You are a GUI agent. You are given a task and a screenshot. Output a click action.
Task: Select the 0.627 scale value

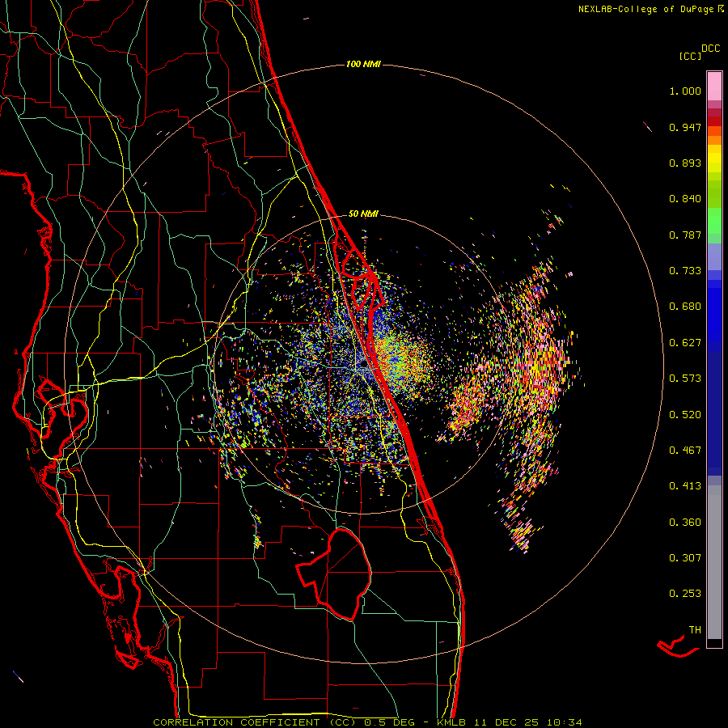click(x=685, y=343)
